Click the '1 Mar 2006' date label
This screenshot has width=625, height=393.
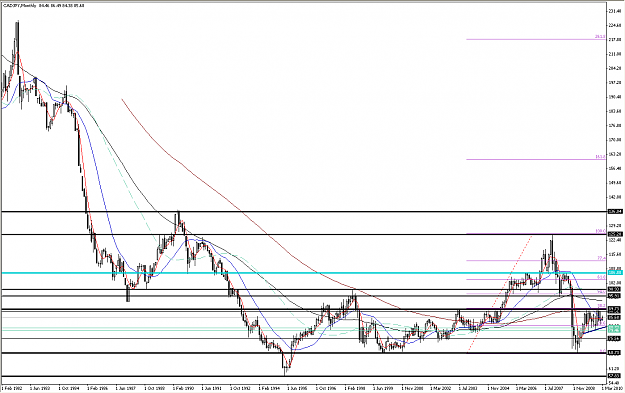pos(527,387)
